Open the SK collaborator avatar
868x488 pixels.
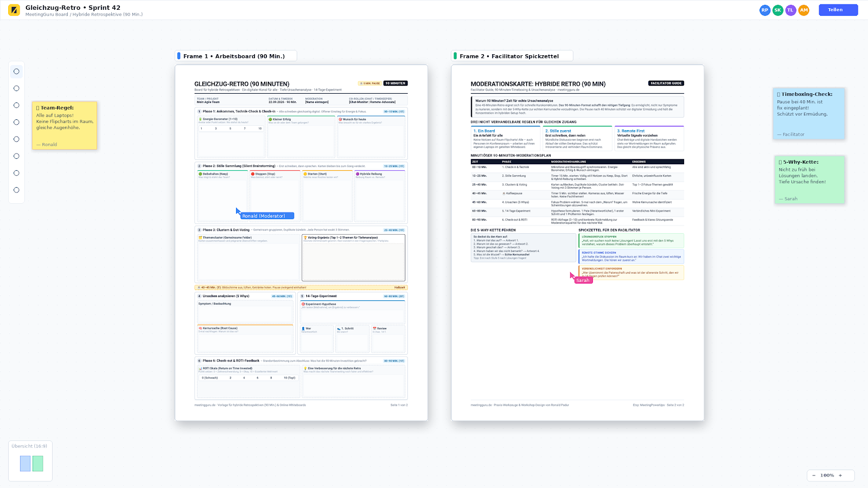coord(778,10)
